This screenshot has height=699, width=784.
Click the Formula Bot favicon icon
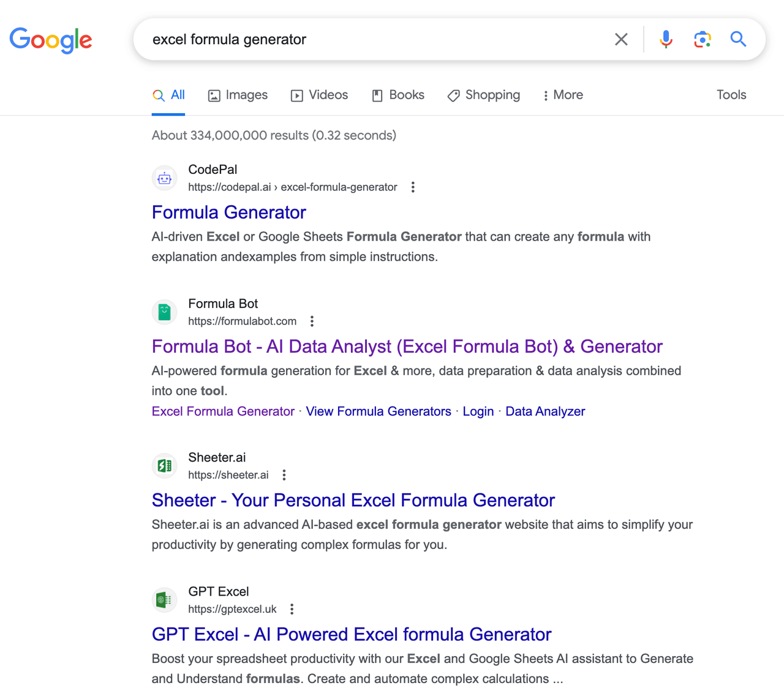pyautogui.click(x=165, y=312)
